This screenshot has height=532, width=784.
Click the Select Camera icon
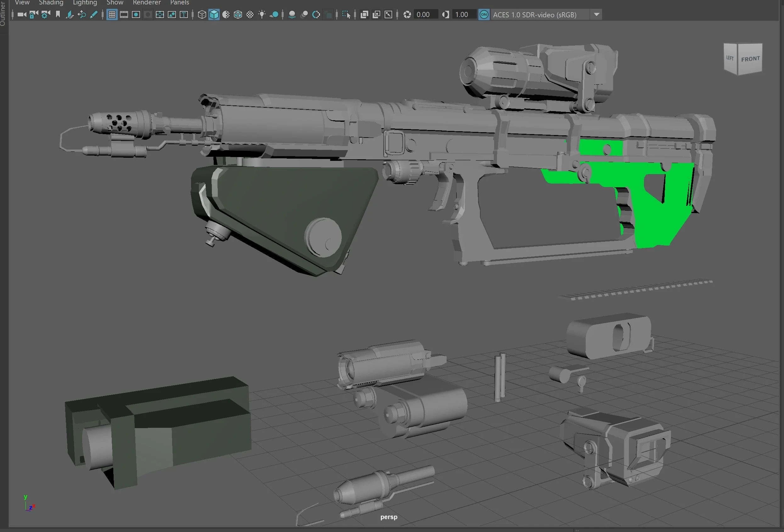[22, 14]
